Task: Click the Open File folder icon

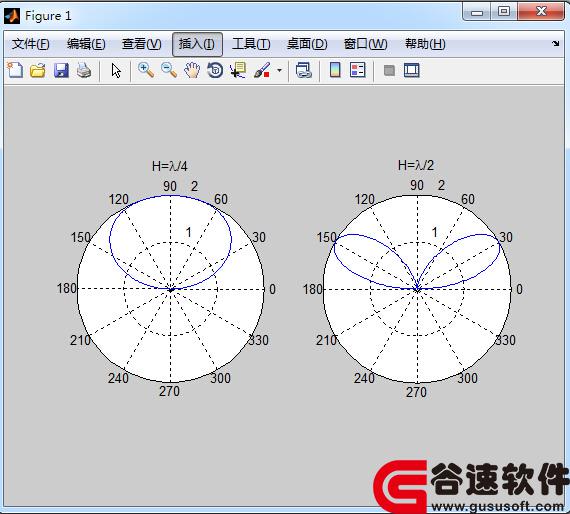Action: tap(38, 70)
